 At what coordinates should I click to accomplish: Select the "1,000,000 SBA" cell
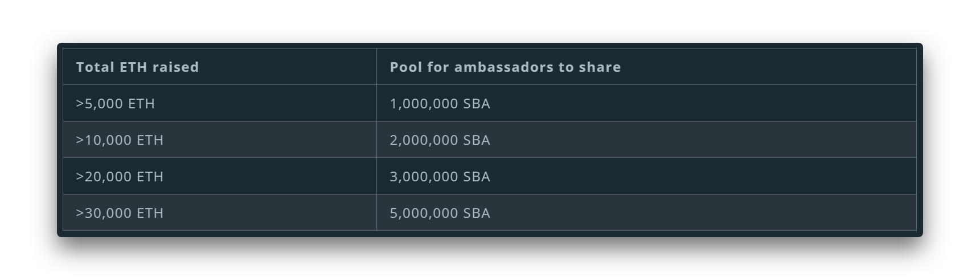pyautogui.click(x=440, y=103)
